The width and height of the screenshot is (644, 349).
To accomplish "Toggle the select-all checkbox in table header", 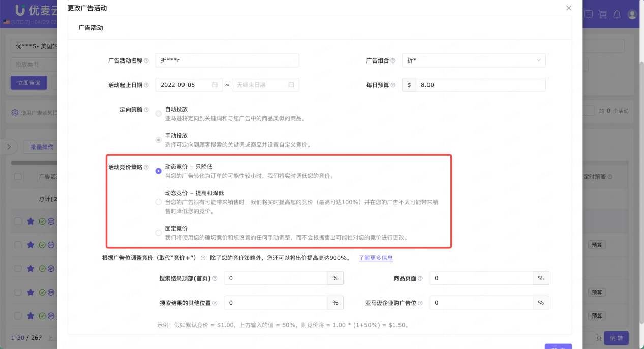I will pyautogui.click(x=17, y=176).
